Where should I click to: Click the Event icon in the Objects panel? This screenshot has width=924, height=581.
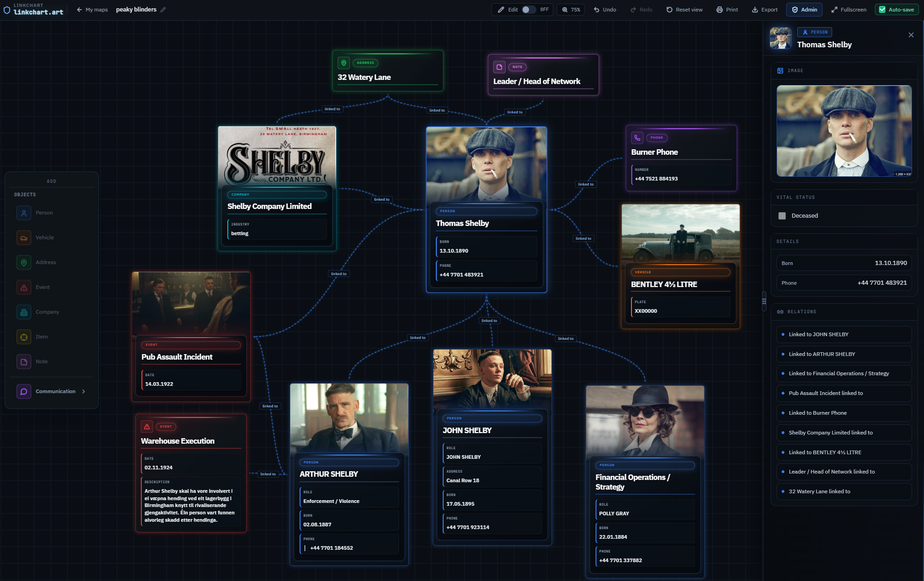[24, 287]
